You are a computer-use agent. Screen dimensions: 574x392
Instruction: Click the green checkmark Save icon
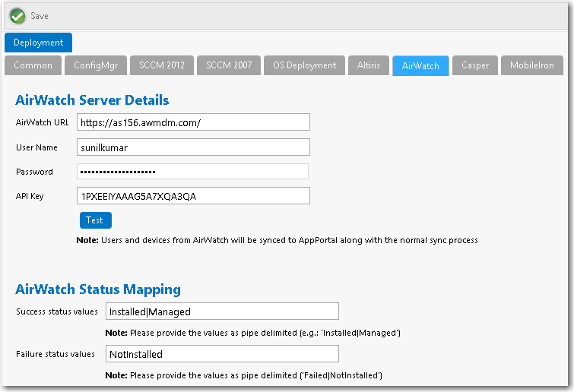tap(17, 16)
